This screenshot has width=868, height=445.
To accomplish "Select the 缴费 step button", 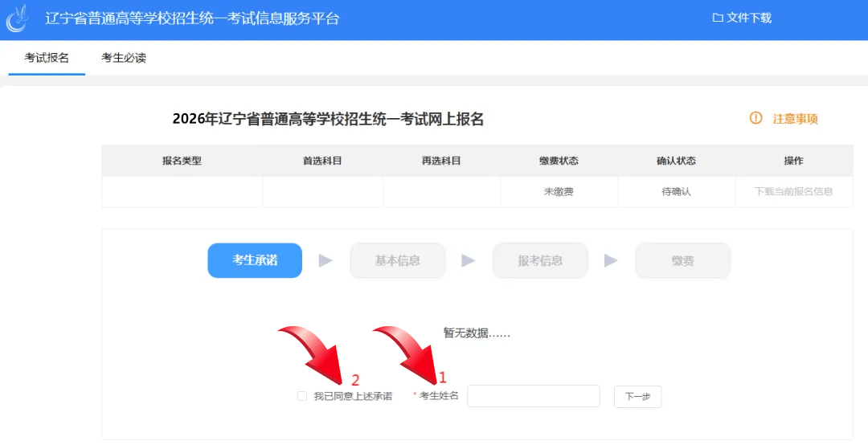I will (682, 260).
